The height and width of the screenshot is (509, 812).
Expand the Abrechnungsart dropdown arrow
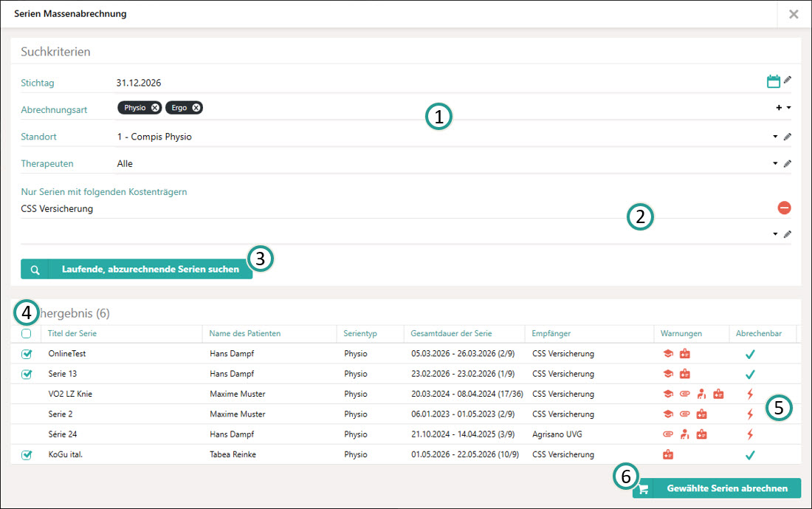tap(788, 108)
